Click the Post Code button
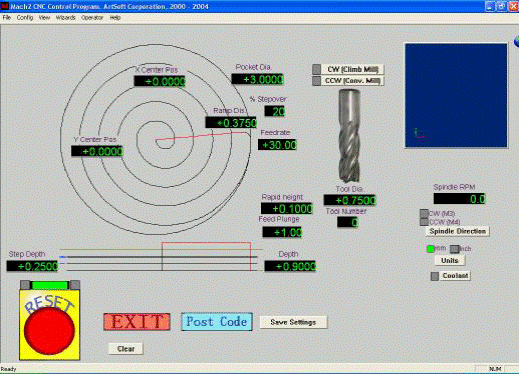This screenshot has width=519, height=374. pyautogui.click(x=217, y=322)
